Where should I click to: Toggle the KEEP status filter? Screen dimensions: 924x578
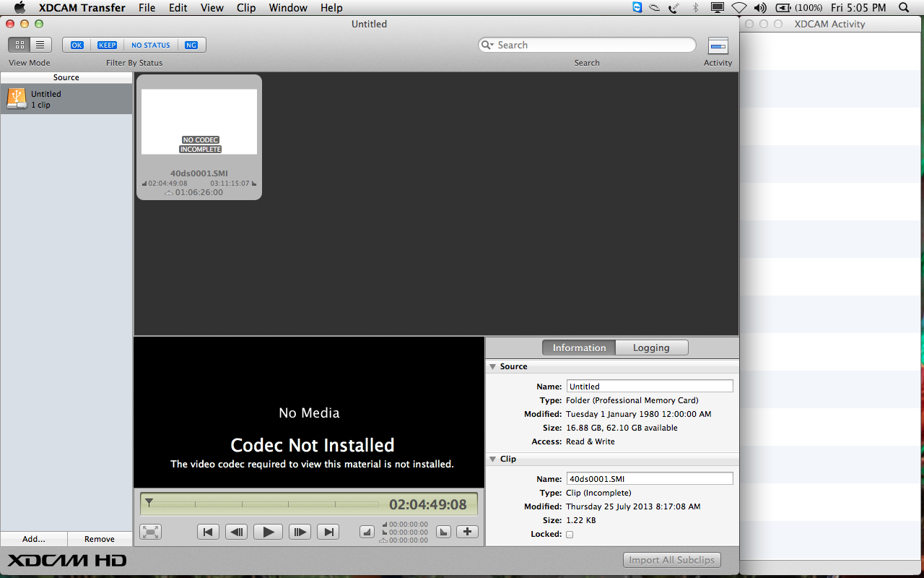point(108,45)
